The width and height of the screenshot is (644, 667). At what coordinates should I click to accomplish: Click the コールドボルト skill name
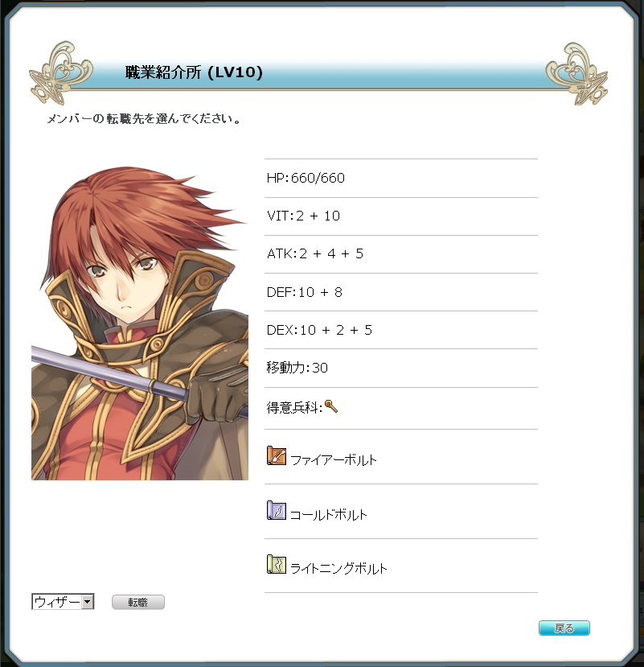[x=329, y=515]
